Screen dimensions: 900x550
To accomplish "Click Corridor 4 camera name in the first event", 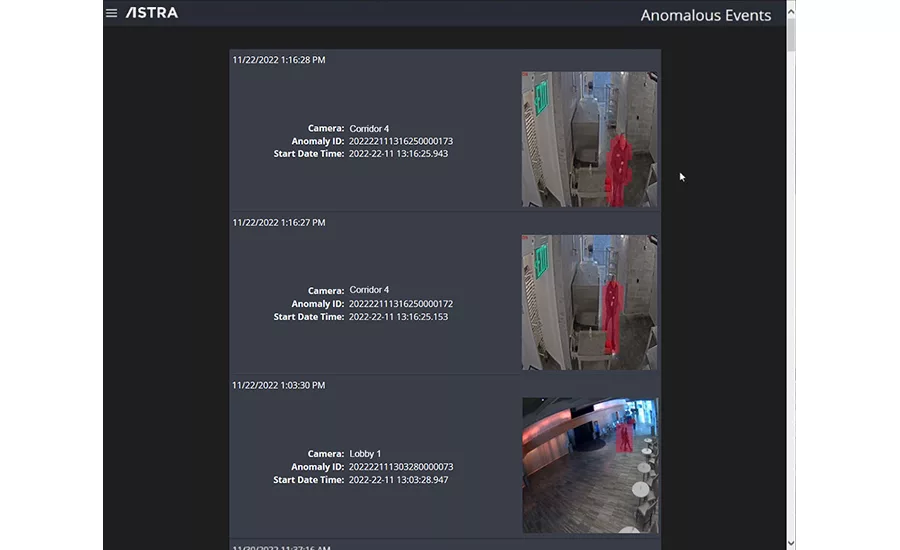I will coord(369,129).
